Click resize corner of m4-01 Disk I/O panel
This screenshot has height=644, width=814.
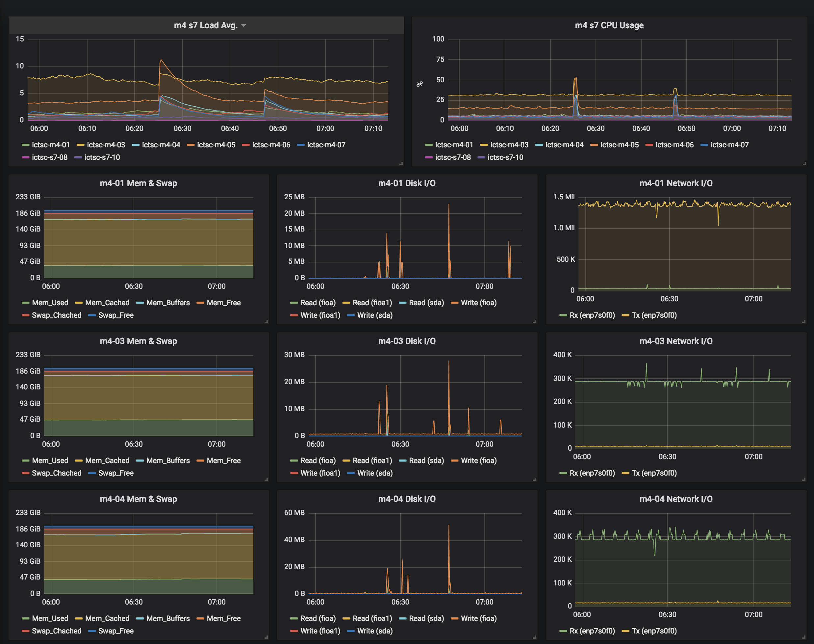534,321
